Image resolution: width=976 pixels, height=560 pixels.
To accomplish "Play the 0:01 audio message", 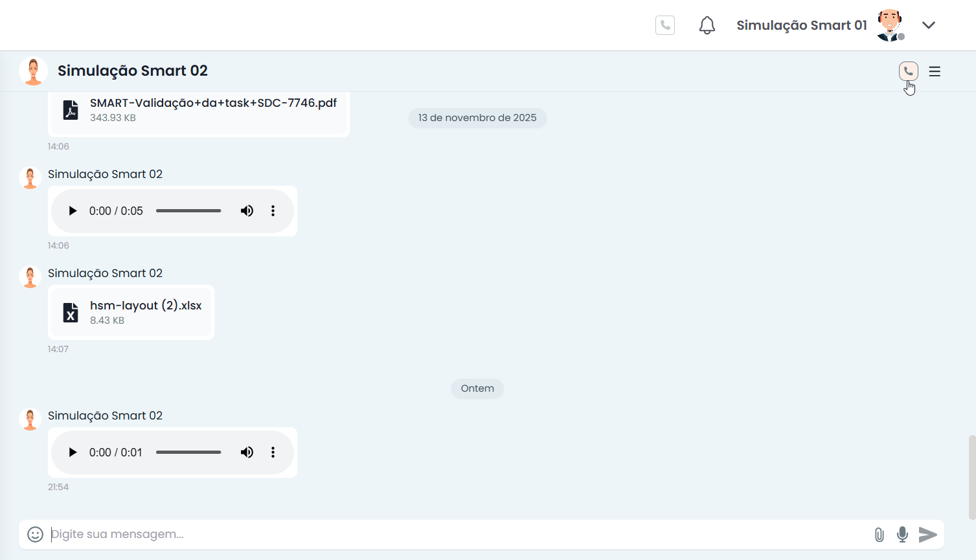I will tap(73, 453).
